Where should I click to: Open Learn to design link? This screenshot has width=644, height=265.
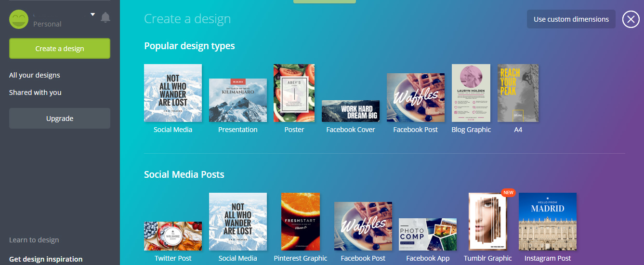coord(34,240)
